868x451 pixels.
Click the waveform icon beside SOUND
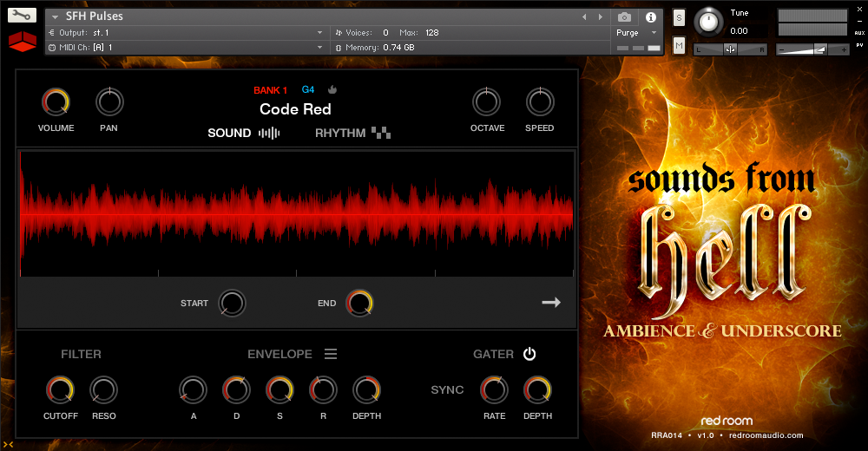269,133
